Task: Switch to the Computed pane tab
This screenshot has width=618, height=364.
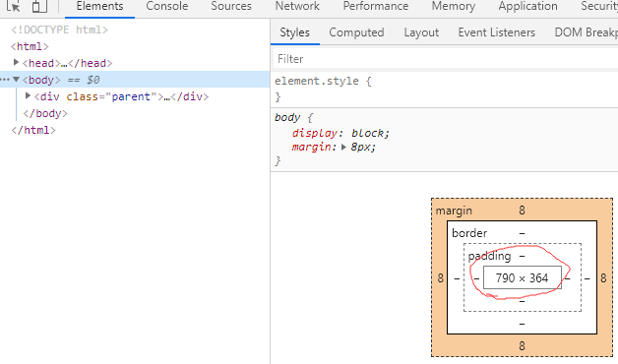Action: 356,32
